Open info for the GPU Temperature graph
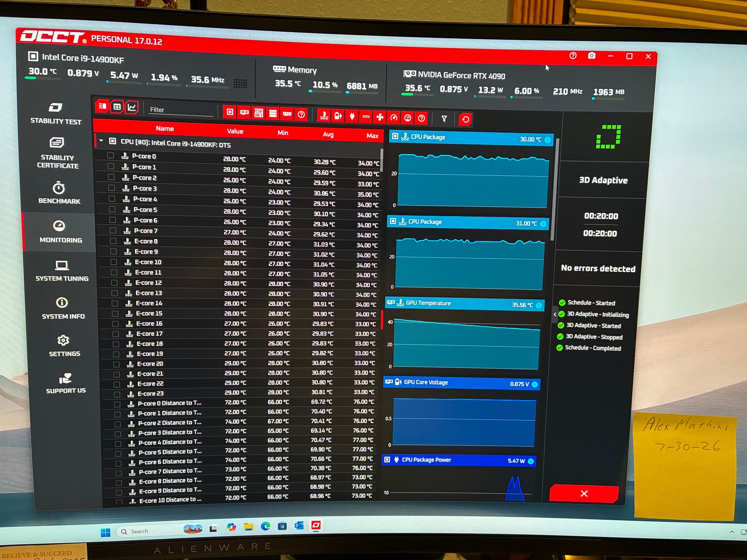The width and height of the screenshot is (747, 560). (x=539, y=306)
